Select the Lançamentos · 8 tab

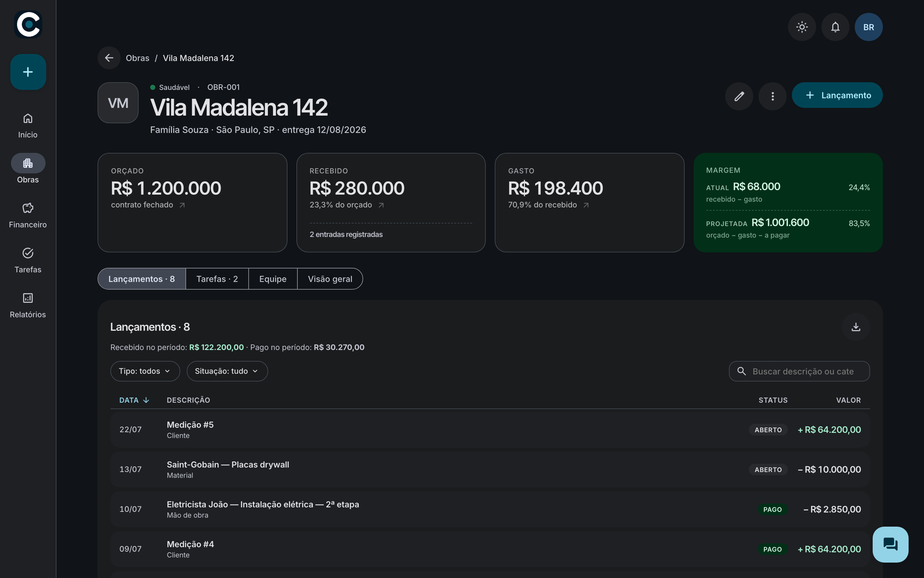(142, 279)
